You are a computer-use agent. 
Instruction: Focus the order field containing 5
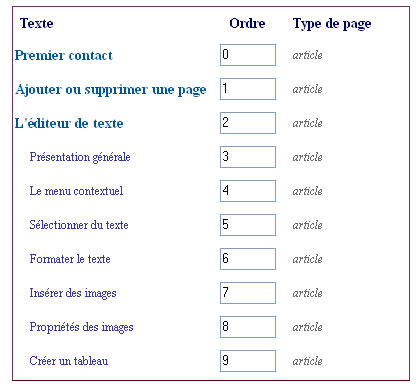pos(248,225)
